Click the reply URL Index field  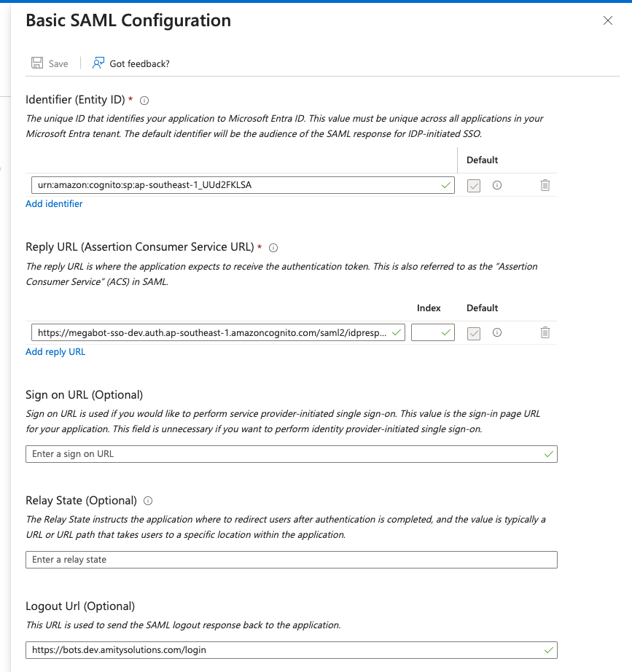[426, 332]
